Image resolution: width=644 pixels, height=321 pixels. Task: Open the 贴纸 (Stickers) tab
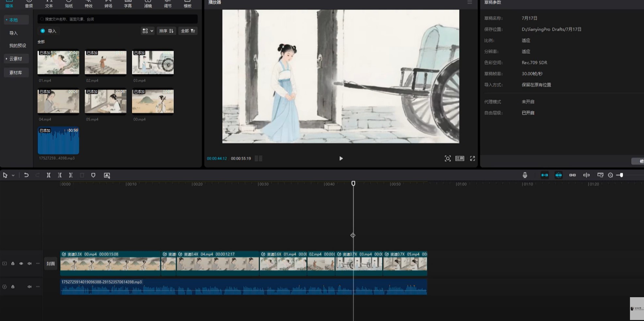tap(69, 4)
